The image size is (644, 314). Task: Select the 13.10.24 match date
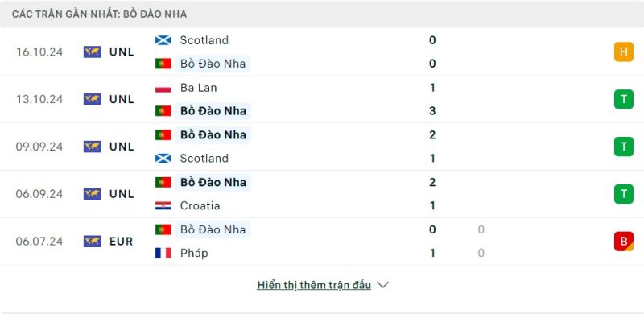[39, 99]
